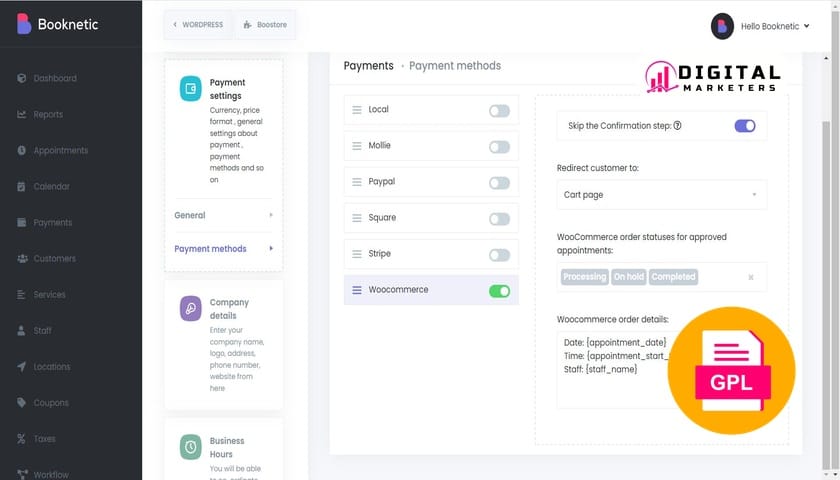Toggle Skip the Confirmation step switch
Image resolution: width=840 pixels, height=480 pixels.
tap(745, 126)
